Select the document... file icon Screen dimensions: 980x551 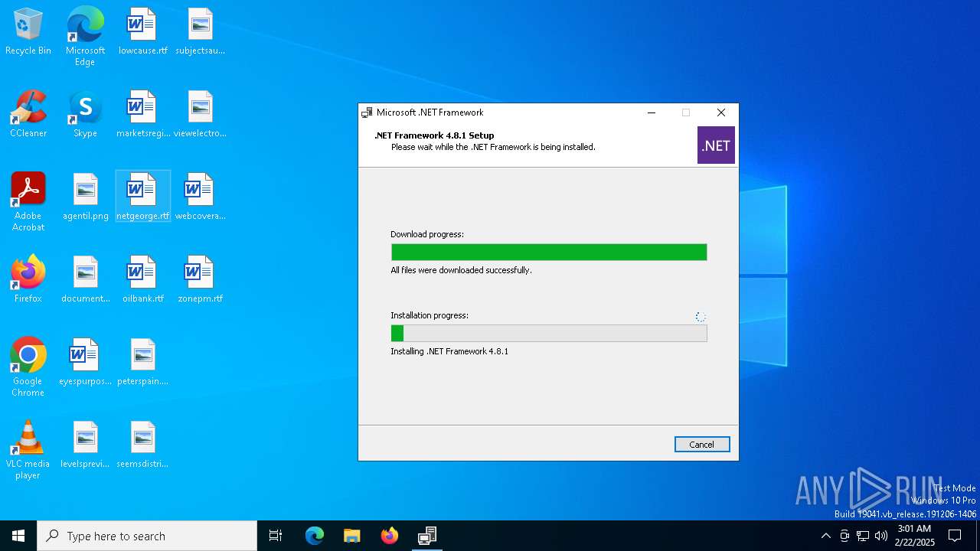click(x=85, y=280)
